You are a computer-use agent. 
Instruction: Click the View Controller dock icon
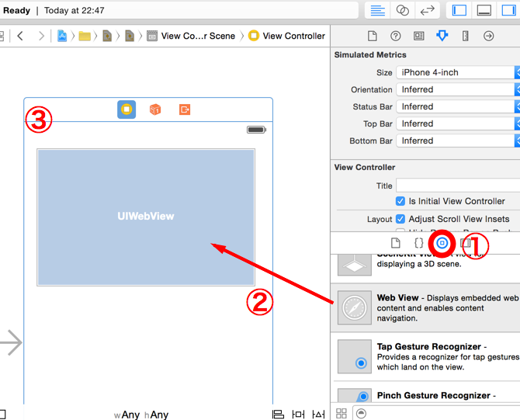[127, 109]
